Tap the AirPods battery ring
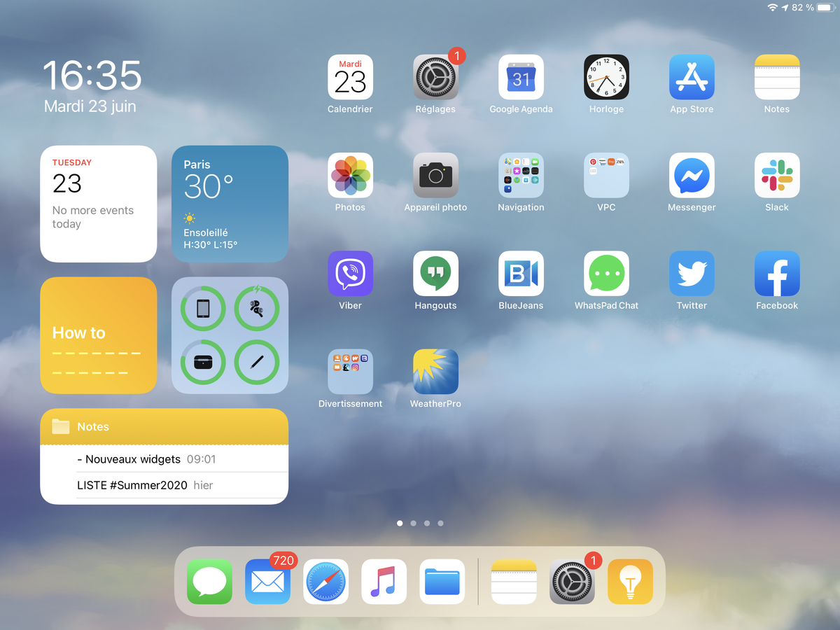 pyautogui.click(x=257, y=308)
